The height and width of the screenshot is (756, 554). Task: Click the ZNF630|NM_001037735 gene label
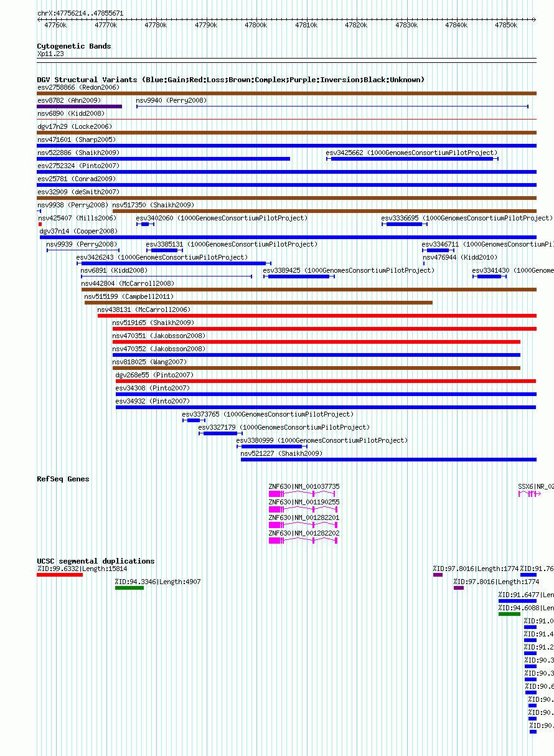(304, 486)
